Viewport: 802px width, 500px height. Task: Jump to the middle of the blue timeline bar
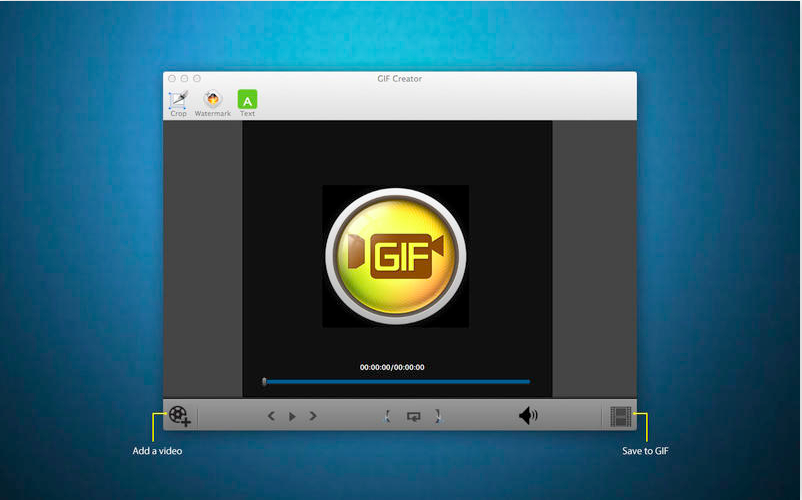pos(397,381)
